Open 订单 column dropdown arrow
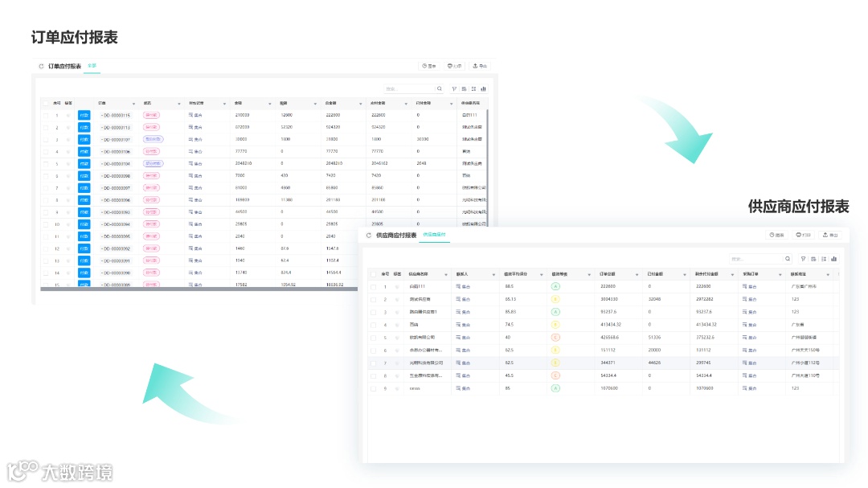The height and width of the screenshot is (488, 868). [x=133, y=104]
